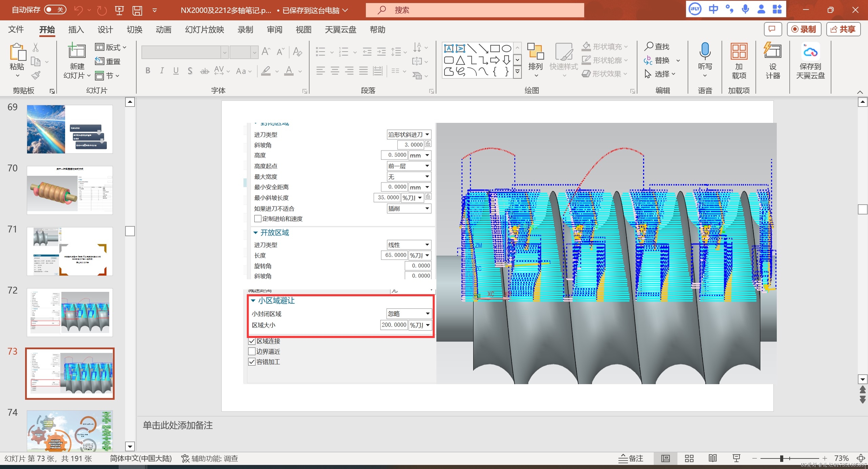This screenshot has width=868, height=469.
Task: Switch to the Insert tab
Action: click(x=76, y=30)
